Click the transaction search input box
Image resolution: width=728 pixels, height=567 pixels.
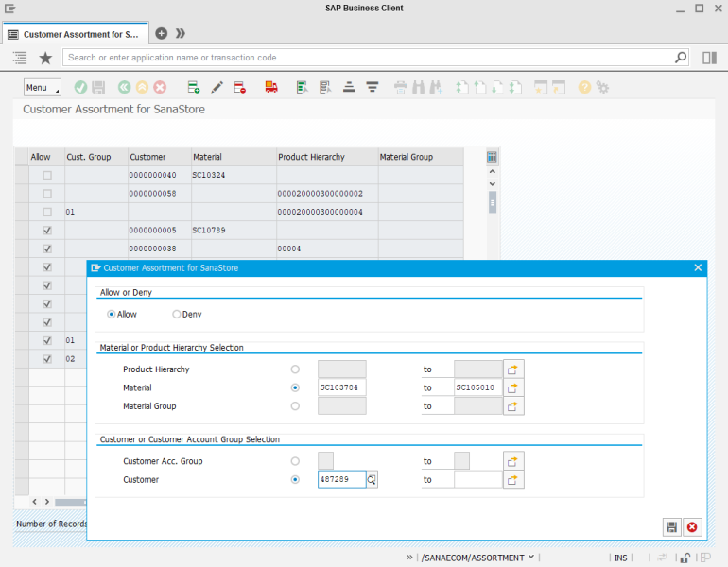tap(369, 58)
